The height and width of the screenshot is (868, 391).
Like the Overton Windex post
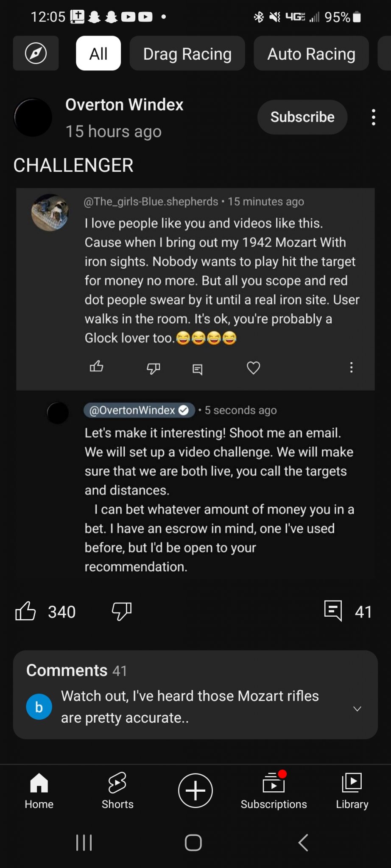click(x=25, y=611)
